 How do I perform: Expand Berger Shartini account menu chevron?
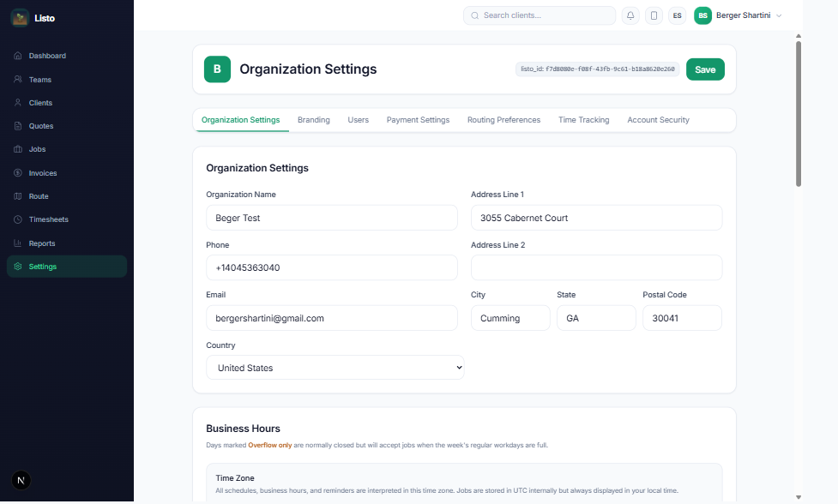point(779,15)
